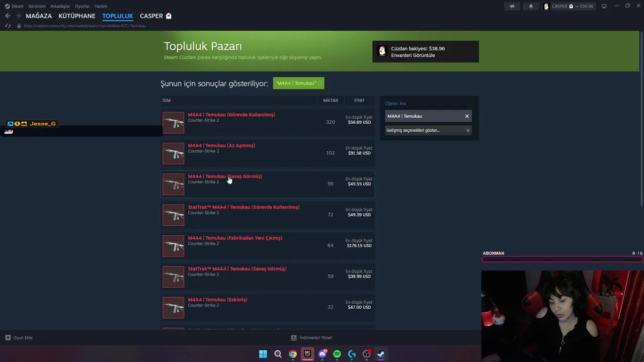Click the $56.69 USD price
The image size is (644, 362).
(359, 122)
